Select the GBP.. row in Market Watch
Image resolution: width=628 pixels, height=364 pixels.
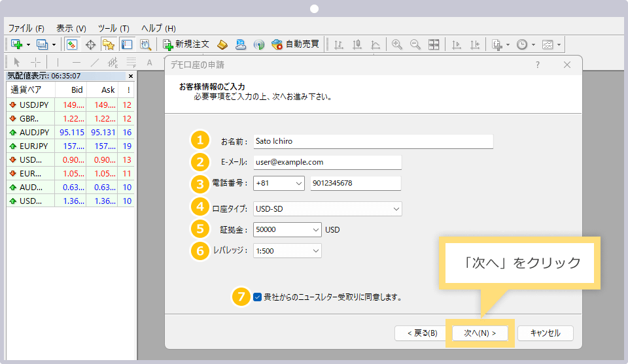point(71,119)
